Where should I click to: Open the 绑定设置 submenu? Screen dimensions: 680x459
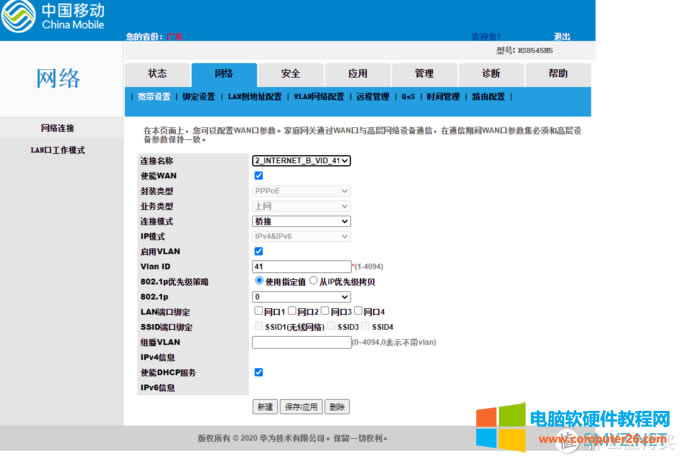(x=198, y=97)
